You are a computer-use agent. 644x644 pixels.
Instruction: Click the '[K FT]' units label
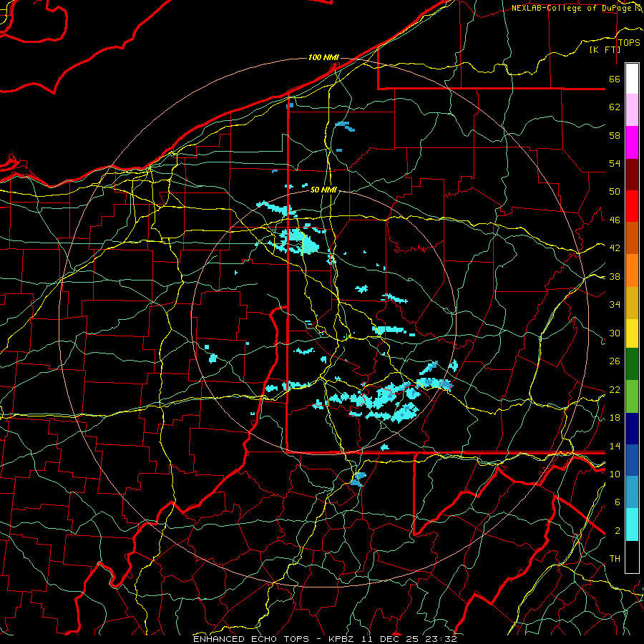pyautogui.click(x=605, y=49)
